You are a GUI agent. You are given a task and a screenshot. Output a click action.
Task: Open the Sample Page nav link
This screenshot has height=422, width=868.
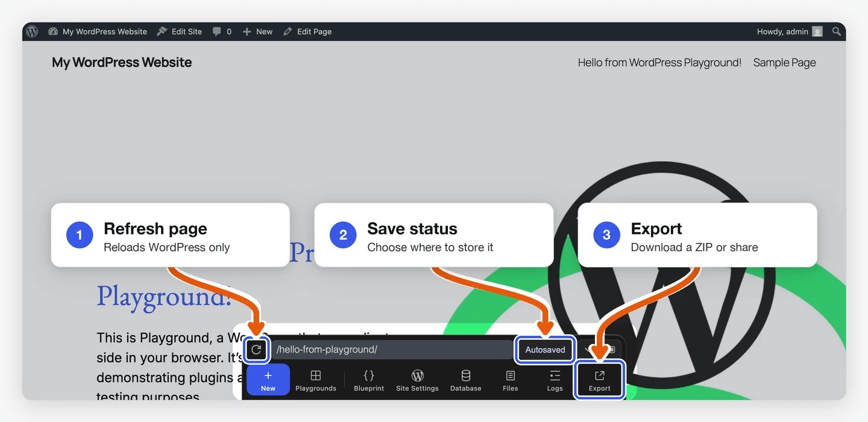point(784,62)
